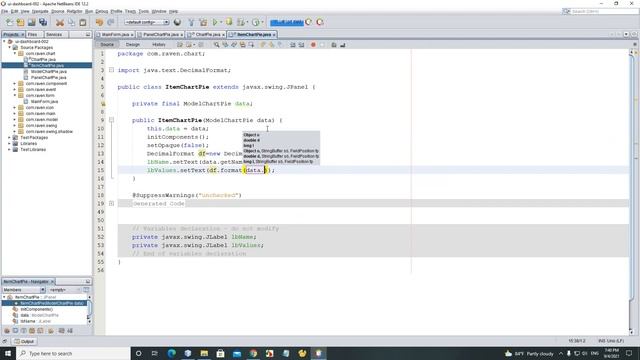Viewport: 640px width, 360px height.
Task: Toggle sort by name in Navigator
Action: pyautogui.click(x=62, y=331)
